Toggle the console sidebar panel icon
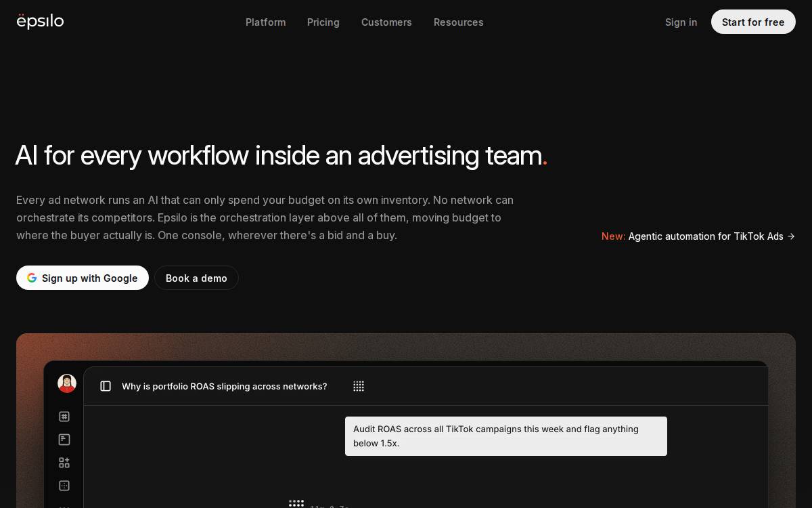Image resolution: width=812 pixels, height=508 pixels. (x=106, y=386)
